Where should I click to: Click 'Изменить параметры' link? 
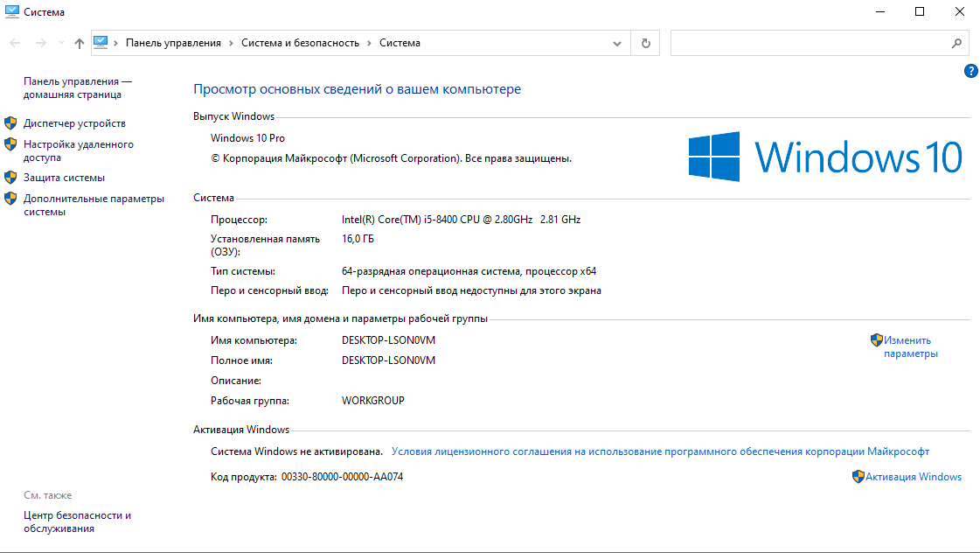[x=910, y=346]
